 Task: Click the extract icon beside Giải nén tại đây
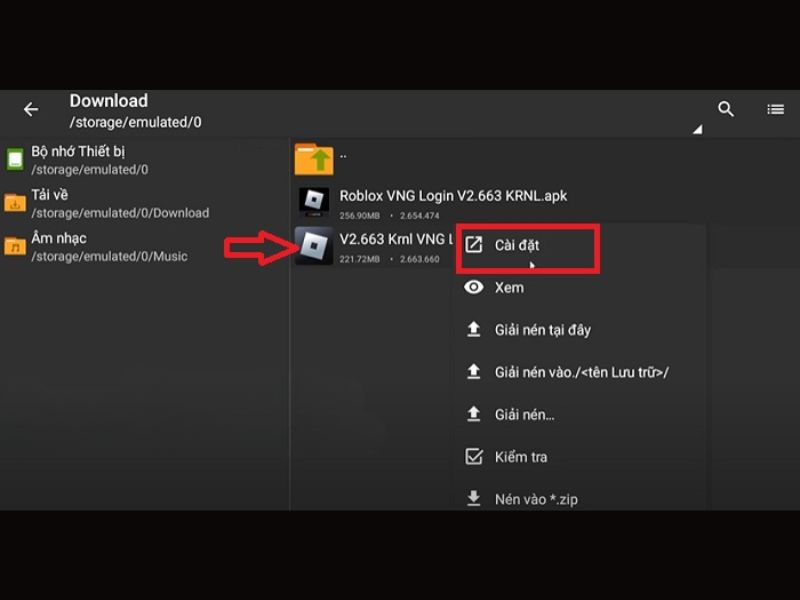(x=473, y=330)
